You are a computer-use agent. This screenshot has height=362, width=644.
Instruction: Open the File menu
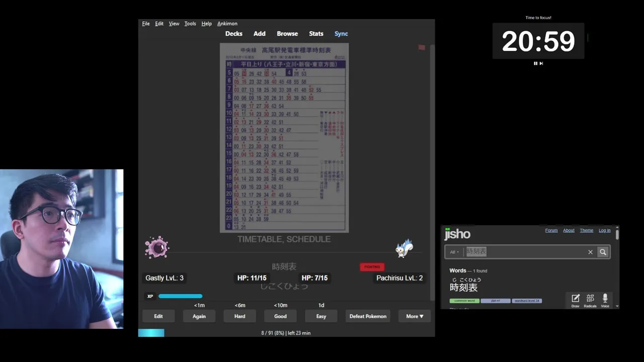[x=146, y=24]
